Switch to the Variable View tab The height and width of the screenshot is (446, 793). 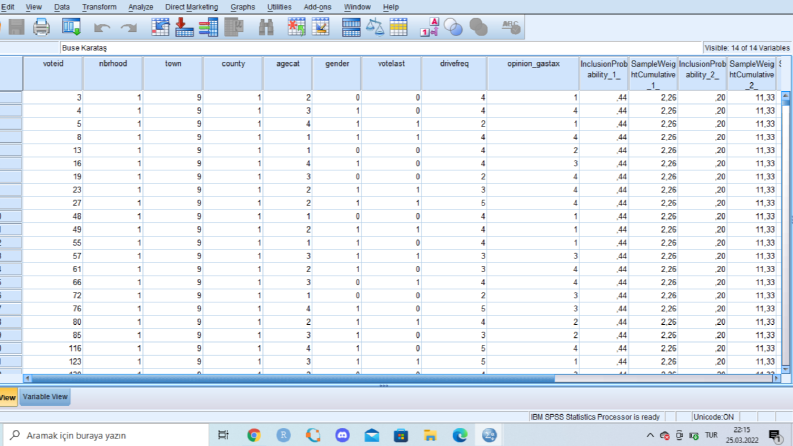[45, 397]
